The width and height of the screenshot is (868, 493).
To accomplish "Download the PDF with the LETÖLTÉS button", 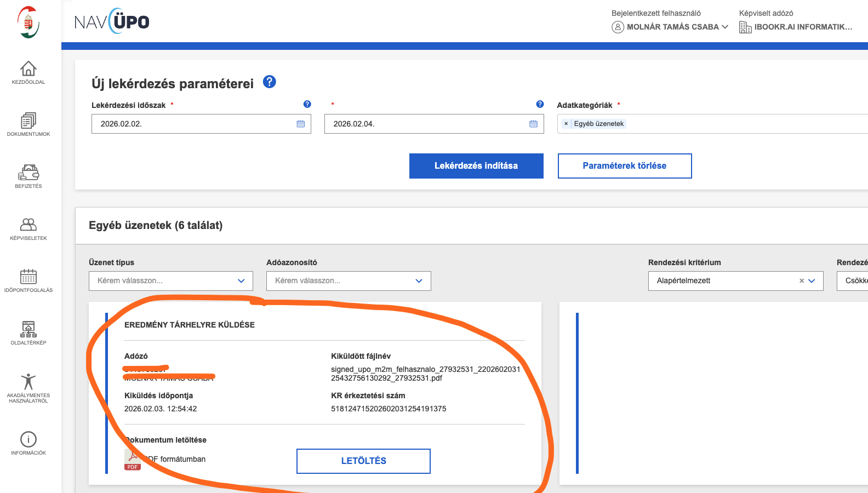I will pos(363,461).
